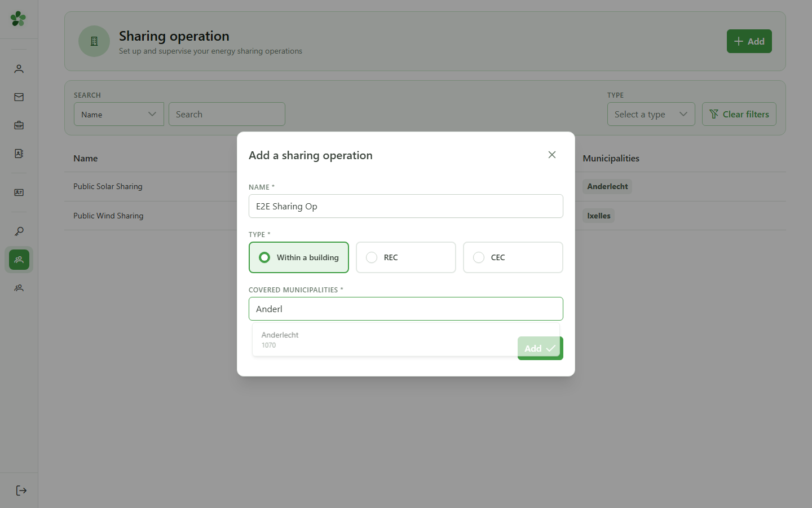Confirm with the dialog's Add button

click(540, 348)
